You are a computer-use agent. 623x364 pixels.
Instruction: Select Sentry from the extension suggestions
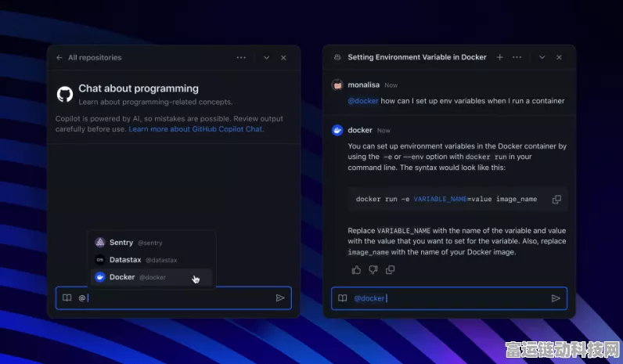click(151, 243)
